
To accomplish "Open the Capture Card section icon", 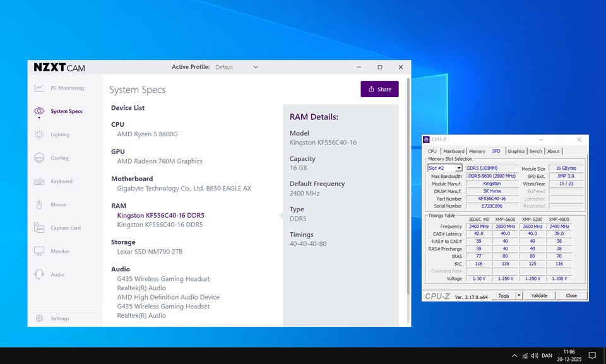I will (x=39, y=228).
